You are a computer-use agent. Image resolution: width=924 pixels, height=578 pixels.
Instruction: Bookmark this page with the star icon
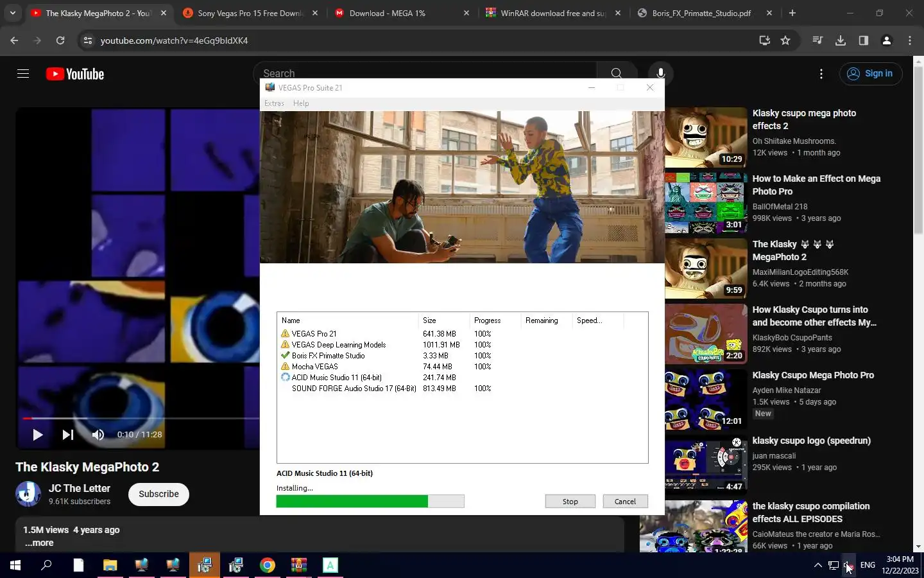[785, 40]
